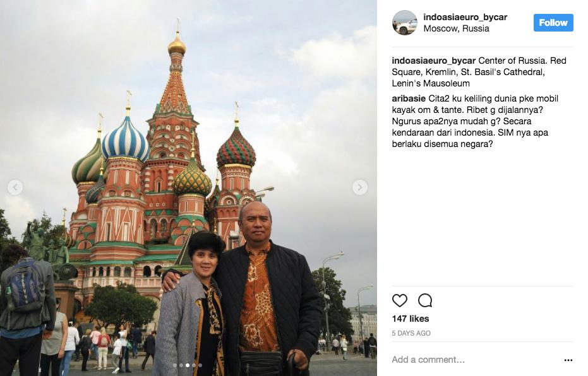
Task: Open indoasiaeuro_bycar username in post header
Action: pos(465,17)
